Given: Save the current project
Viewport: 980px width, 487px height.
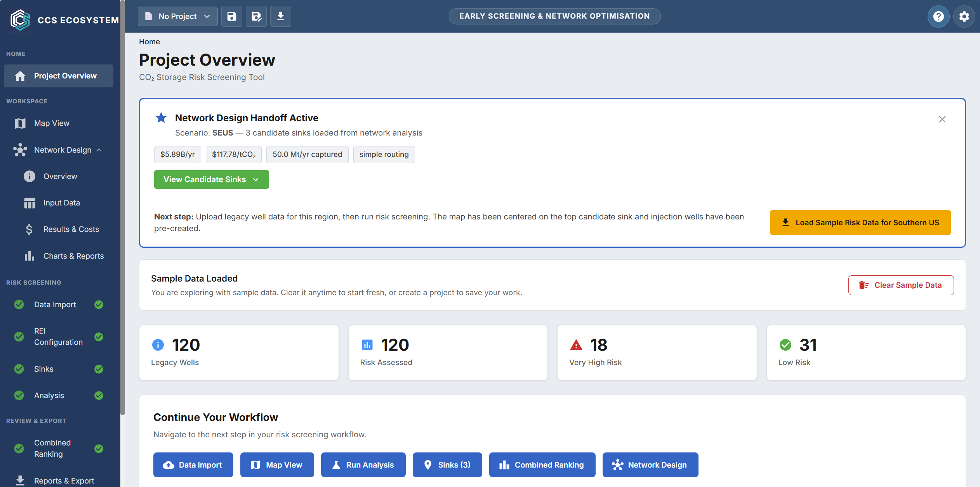Looking at the screenshot, I should pos(231,16).
